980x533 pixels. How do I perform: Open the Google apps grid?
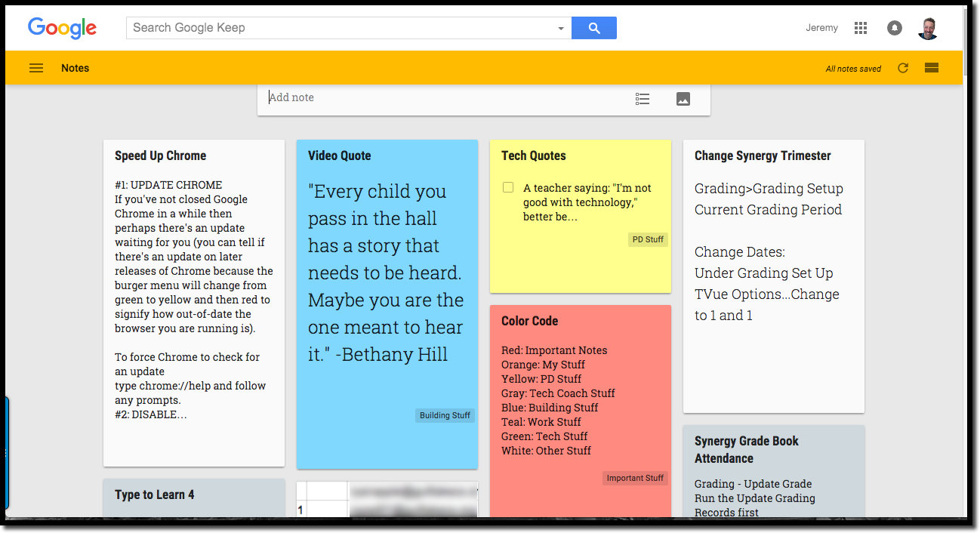(x=861, y=28)
